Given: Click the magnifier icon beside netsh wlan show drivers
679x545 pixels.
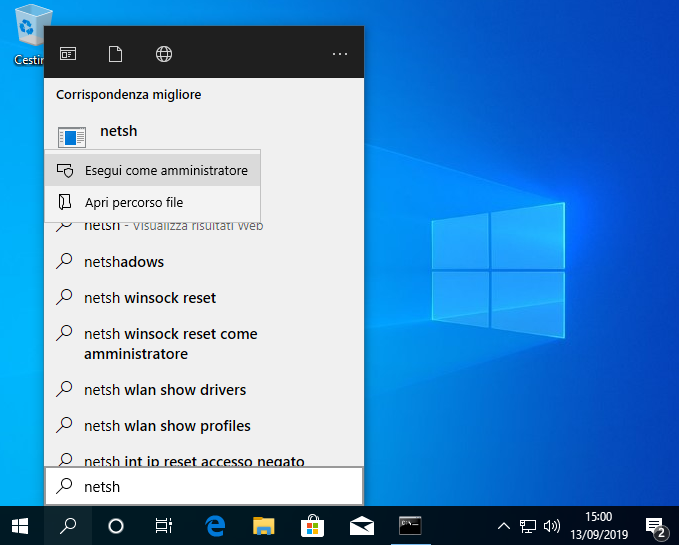Looking at the screenshot, I should click(64, 389).
